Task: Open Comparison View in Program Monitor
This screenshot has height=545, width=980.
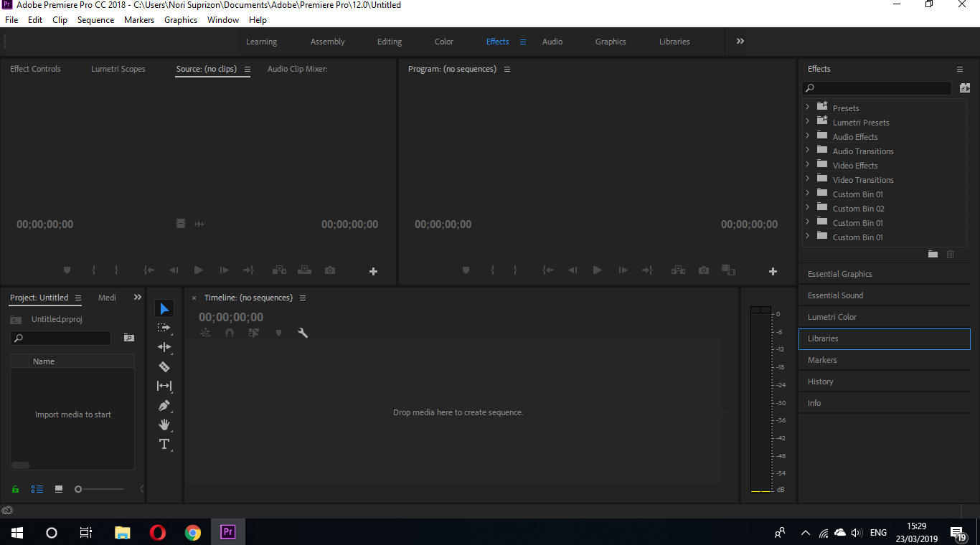Action: click(728, 270)
